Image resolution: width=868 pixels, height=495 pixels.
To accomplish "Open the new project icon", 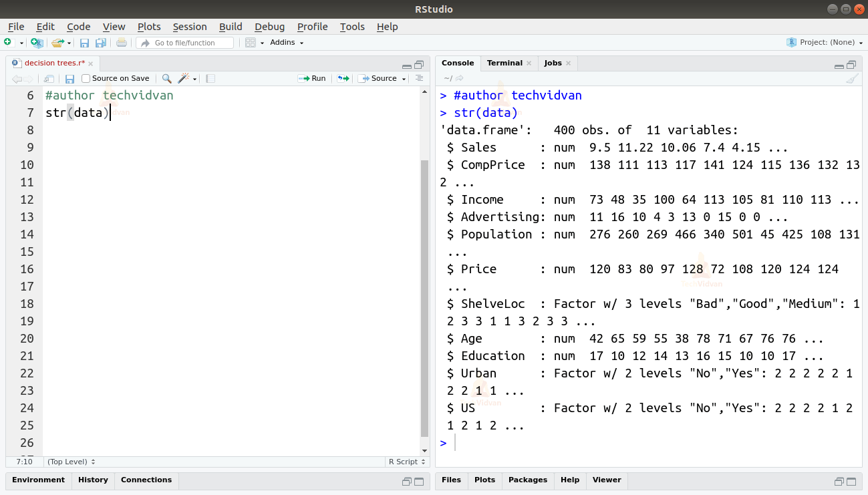I will (x=37, y=42).
